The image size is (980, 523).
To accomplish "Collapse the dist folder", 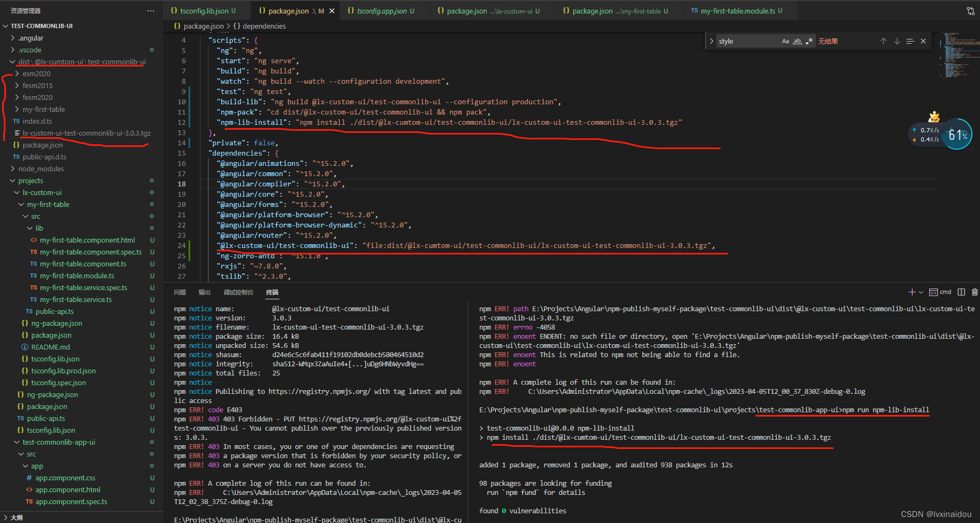I will click(x=13, y=62).
